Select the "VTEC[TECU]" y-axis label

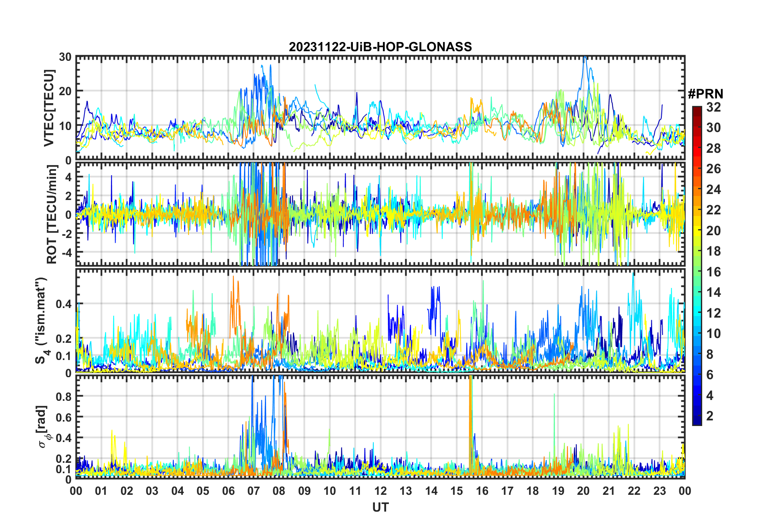49,108
